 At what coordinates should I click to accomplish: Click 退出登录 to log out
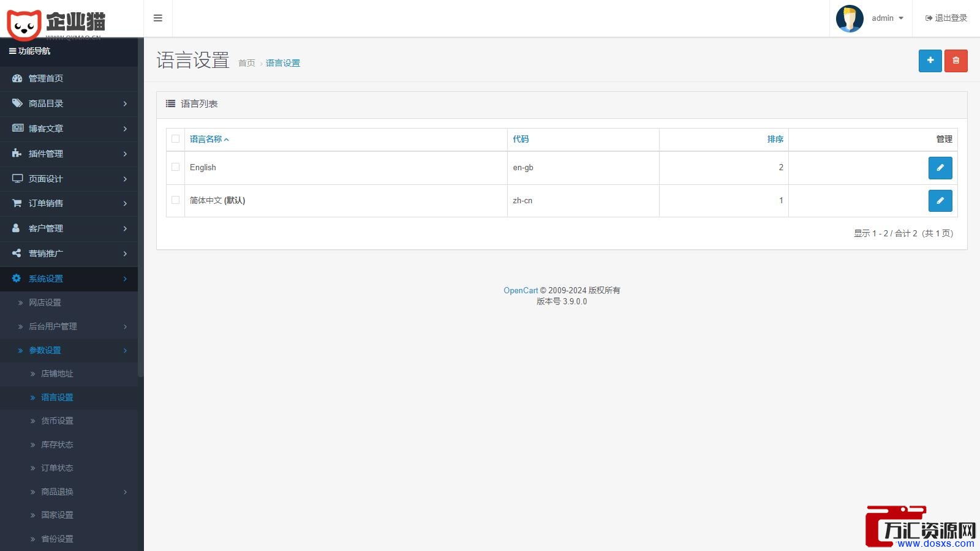946,18
